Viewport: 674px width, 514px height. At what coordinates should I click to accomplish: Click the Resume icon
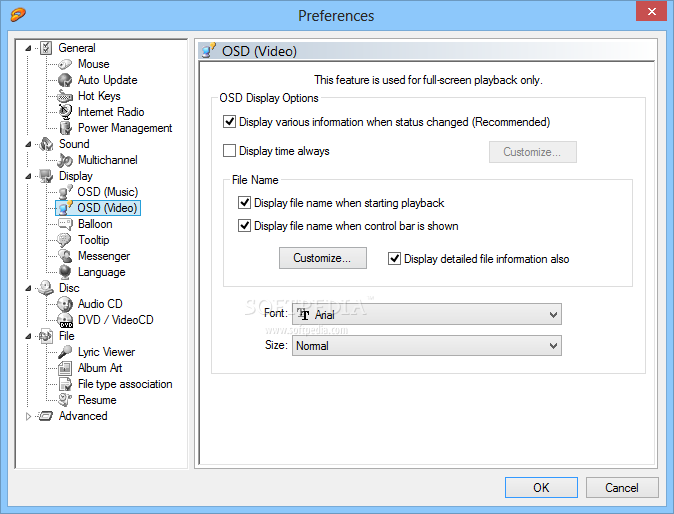(65, 400)
